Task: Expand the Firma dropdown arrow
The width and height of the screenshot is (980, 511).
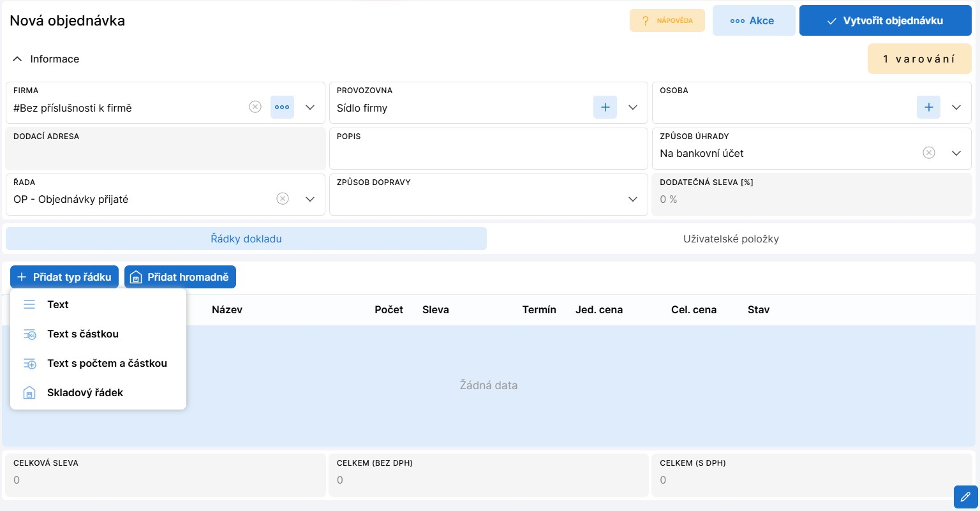Action: (x=310, y=107)
